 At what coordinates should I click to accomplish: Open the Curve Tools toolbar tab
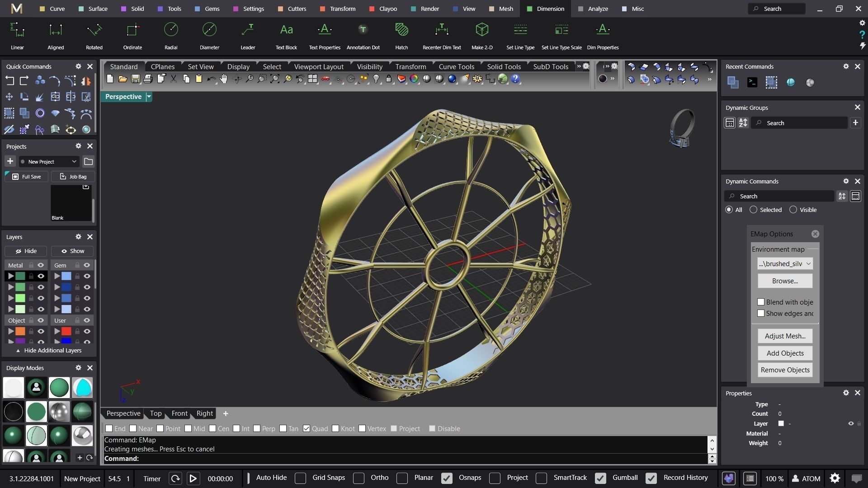456,66
